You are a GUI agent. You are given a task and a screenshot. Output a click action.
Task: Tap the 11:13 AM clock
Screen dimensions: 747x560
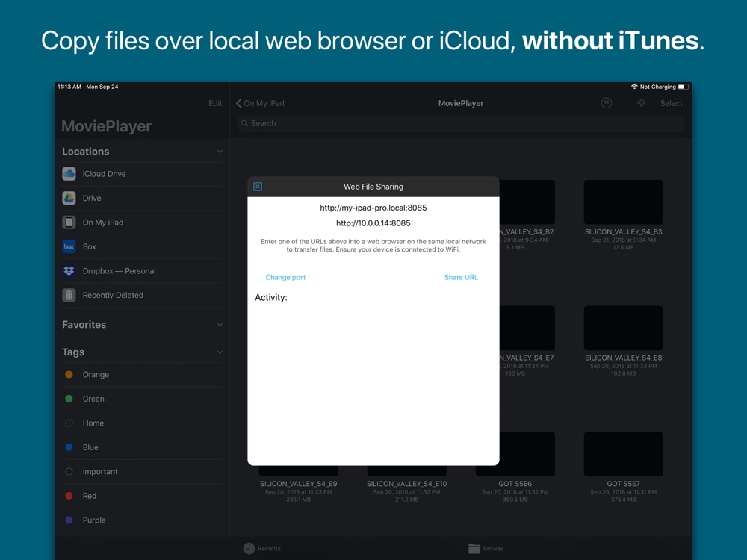69,87
